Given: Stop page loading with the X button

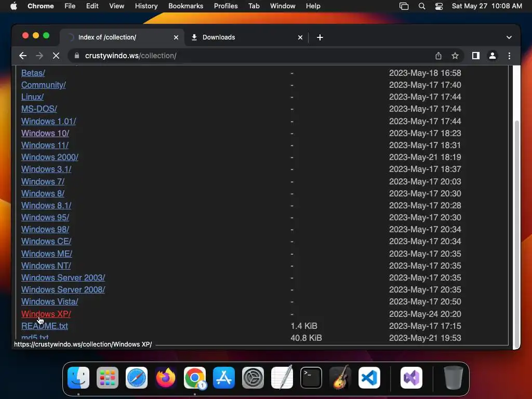Looking at the screenshot, I should coord(56,56).
